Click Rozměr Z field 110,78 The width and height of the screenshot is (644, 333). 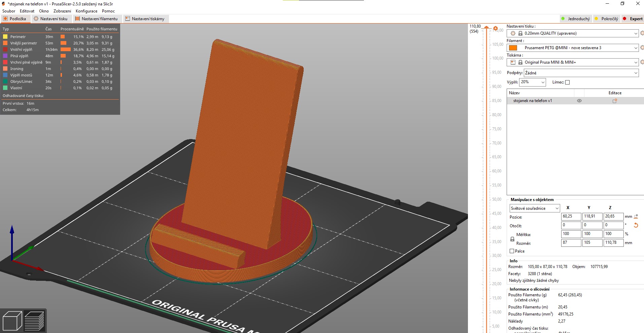(x=613, y=243)
